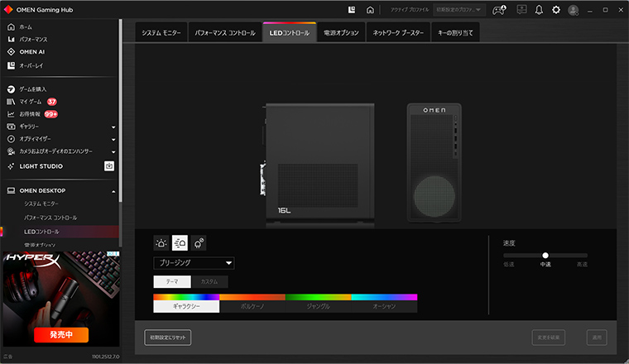Switch to キーの割り当て tab

coord(455,32)
